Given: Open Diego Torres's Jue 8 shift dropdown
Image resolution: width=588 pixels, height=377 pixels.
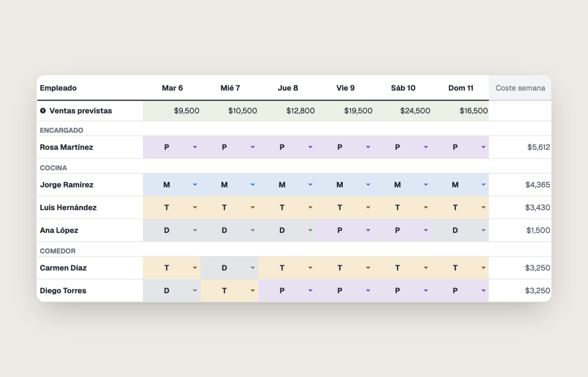Looking at the screenshot, I should click(310, 291).
